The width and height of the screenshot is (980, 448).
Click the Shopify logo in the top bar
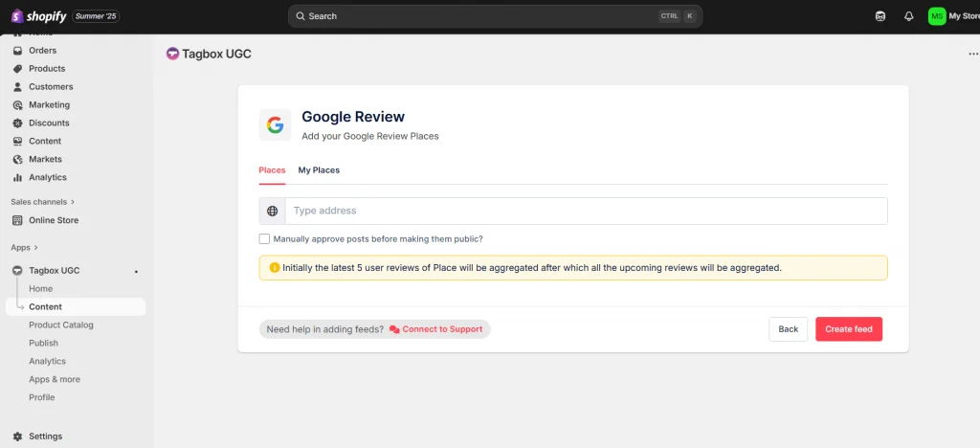38,15
